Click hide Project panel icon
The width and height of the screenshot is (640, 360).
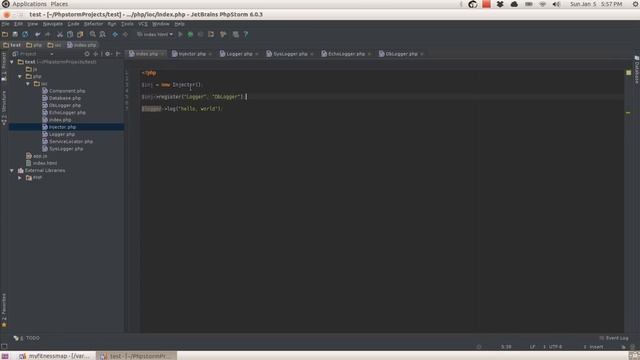click(118, 54)
